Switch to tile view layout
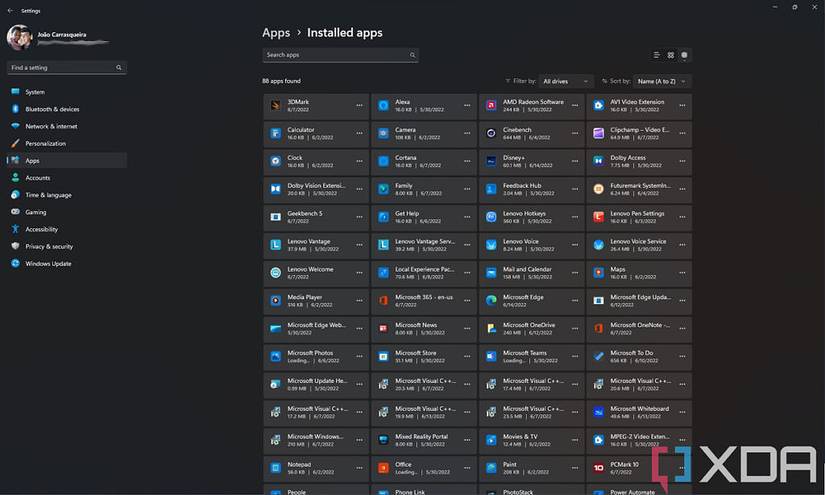825x495 pixels. click(685, 55)
